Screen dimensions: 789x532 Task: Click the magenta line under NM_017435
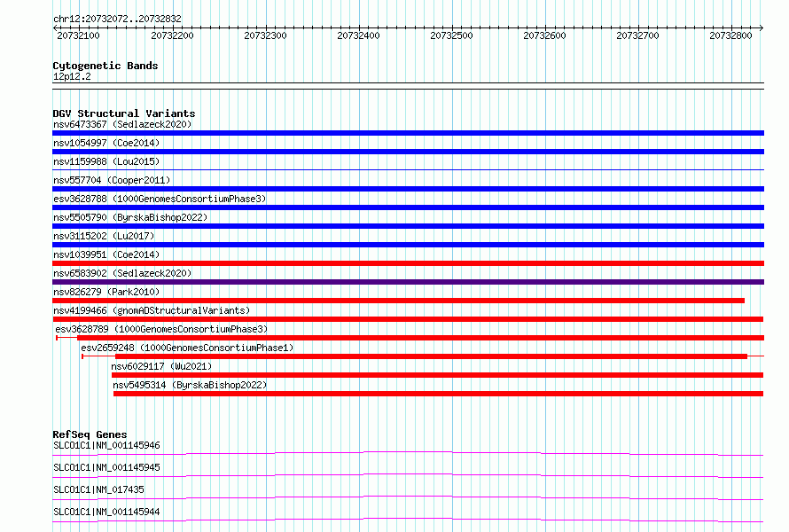[x=408, y=497]
